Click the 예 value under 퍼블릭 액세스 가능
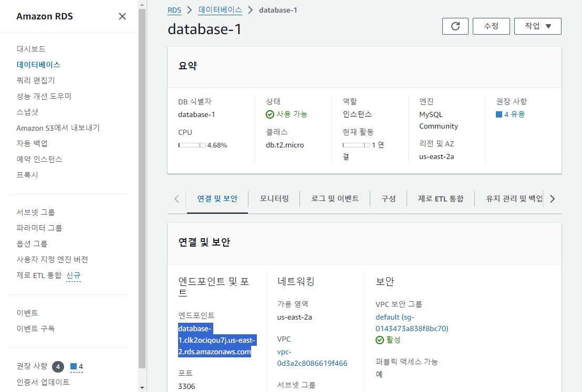582x392 pixels. (379, 374)
